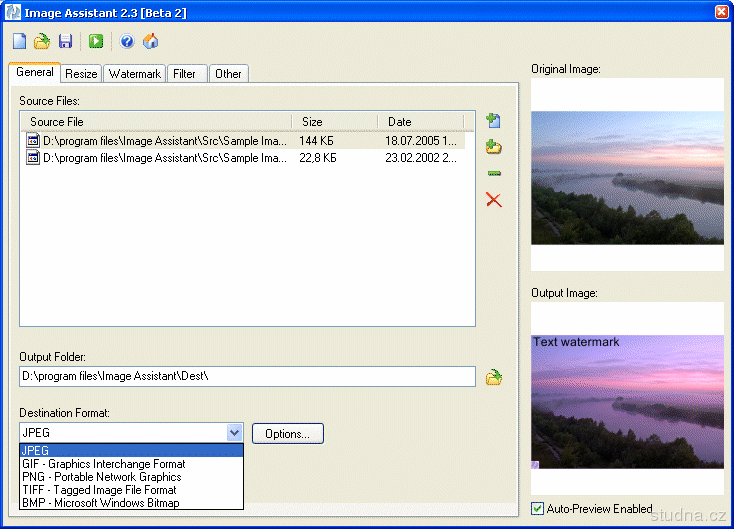Click the date 23.02.2002 cell

point(421,158)
